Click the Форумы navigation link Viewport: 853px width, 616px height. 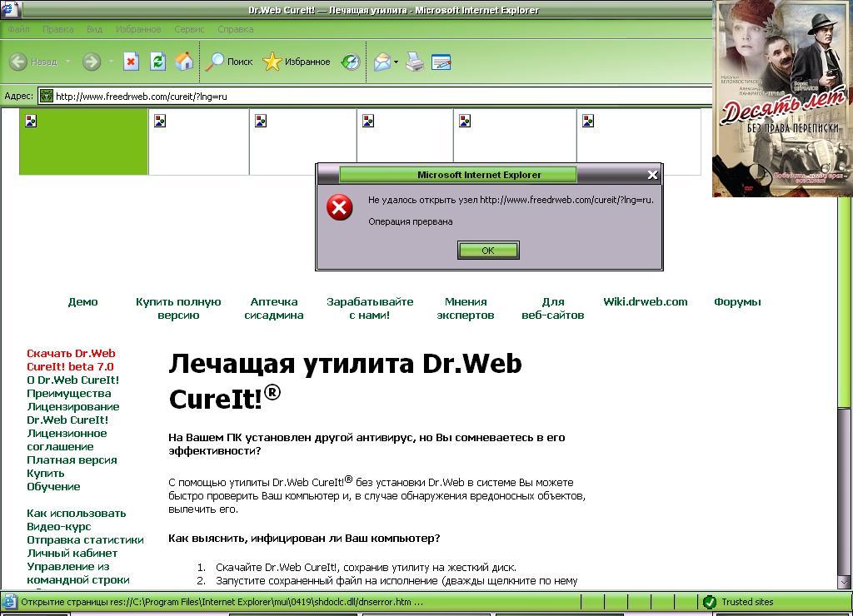click(x=737, y=302)
